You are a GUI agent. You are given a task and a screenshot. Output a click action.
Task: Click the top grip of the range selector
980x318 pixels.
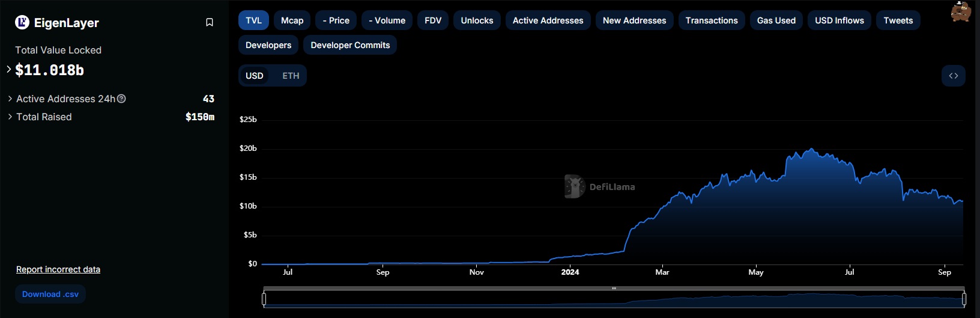pos(614,289)
